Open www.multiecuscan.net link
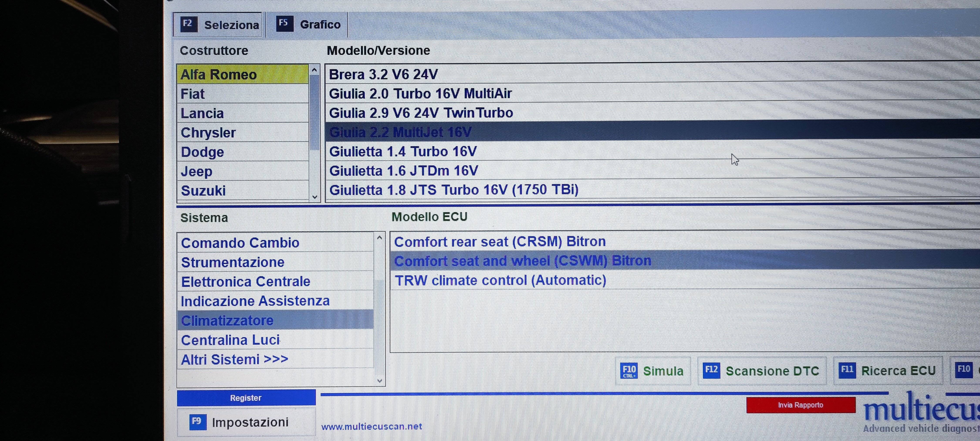The height and width of the screenshot is (441, 980). 372,427
